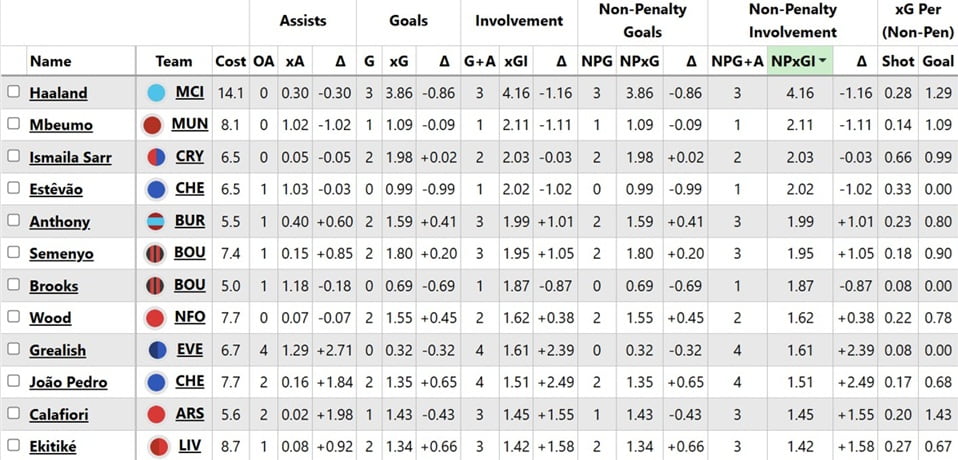This screenshot has width=958, height=460.
Task: Click the Arsenal red badge by Calafiori
Action: pos(155,413)
